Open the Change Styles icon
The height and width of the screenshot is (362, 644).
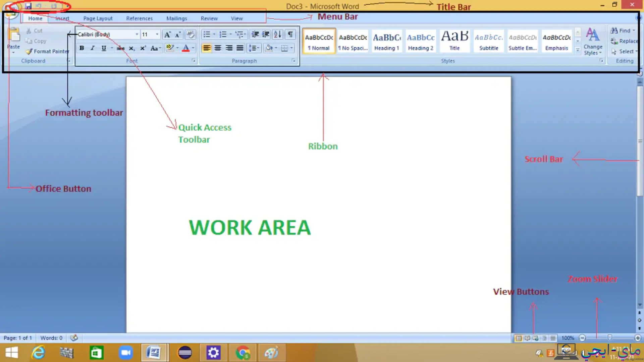(x=593, y=41)
